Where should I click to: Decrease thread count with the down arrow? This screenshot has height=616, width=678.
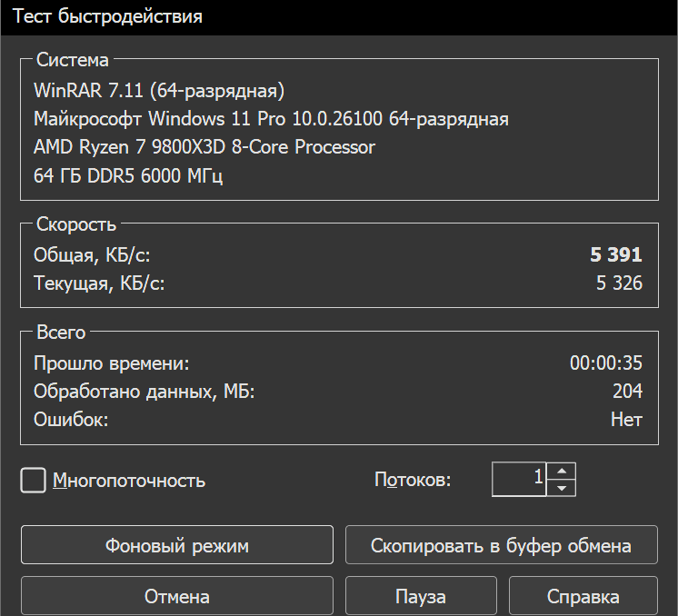point(562,488)
